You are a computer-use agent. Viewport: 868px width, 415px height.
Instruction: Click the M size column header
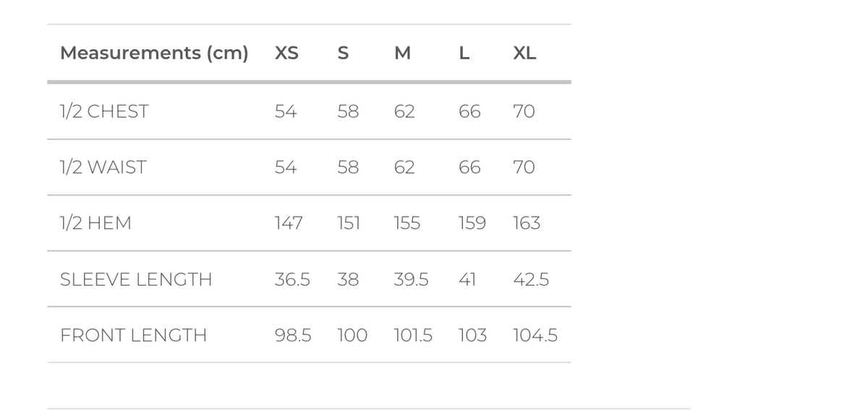coord(402,53)
